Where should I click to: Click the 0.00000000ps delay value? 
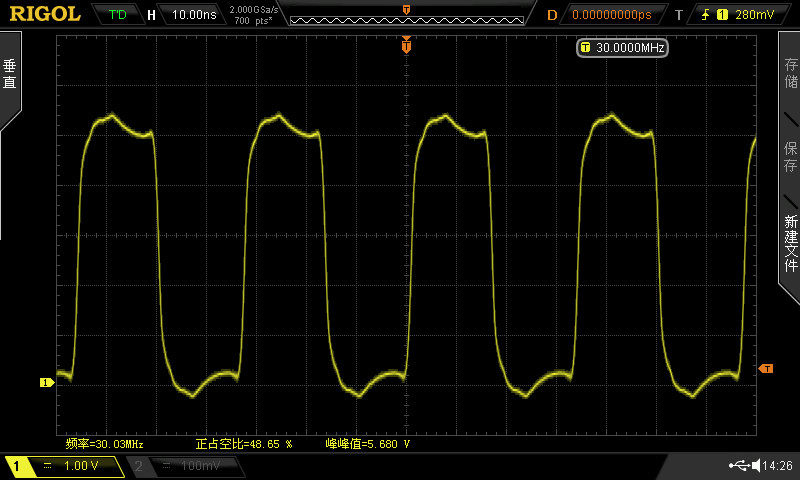612,15
